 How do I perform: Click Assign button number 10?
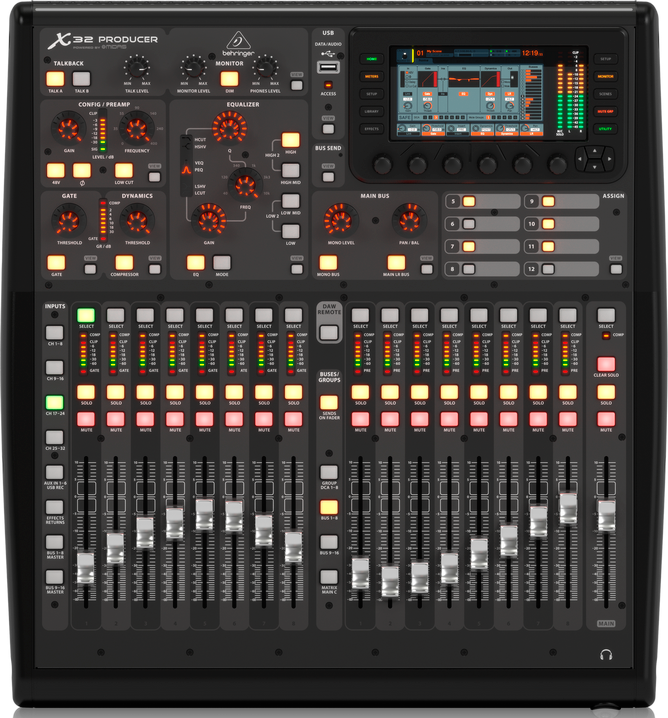coord(548,224)
